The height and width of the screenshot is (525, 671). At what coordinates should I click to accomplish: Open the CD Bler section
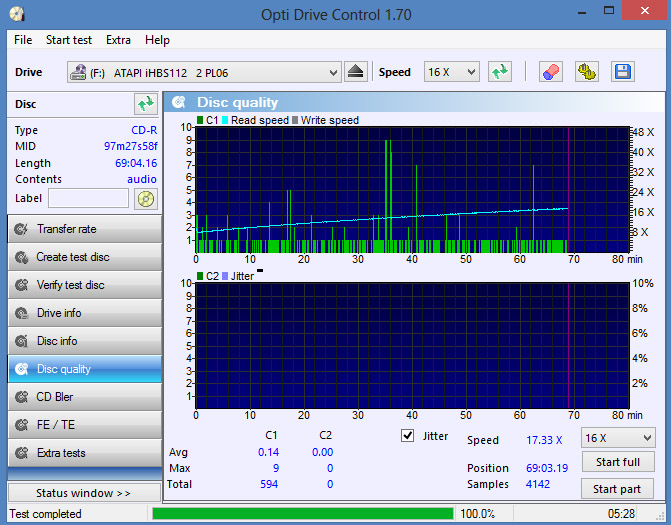click(x=85, y=397)
